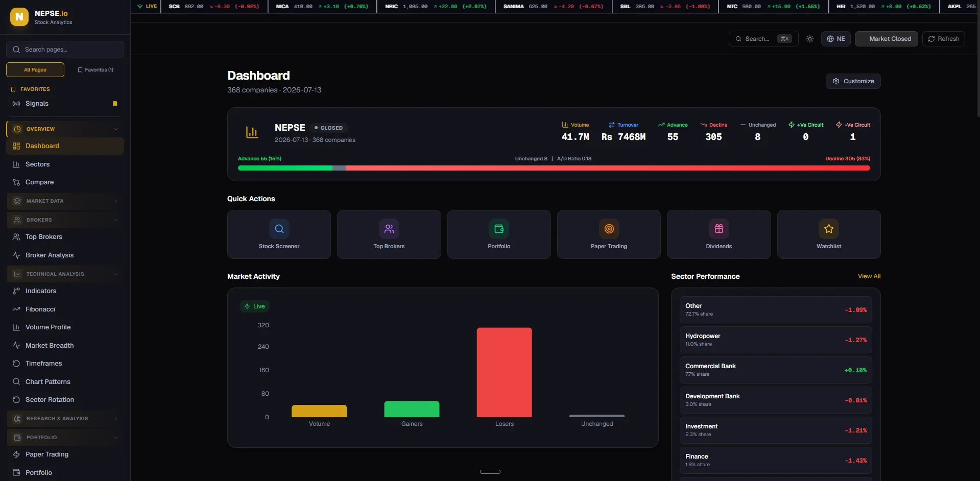Click the drag handle pill below chart

(490, 472)
